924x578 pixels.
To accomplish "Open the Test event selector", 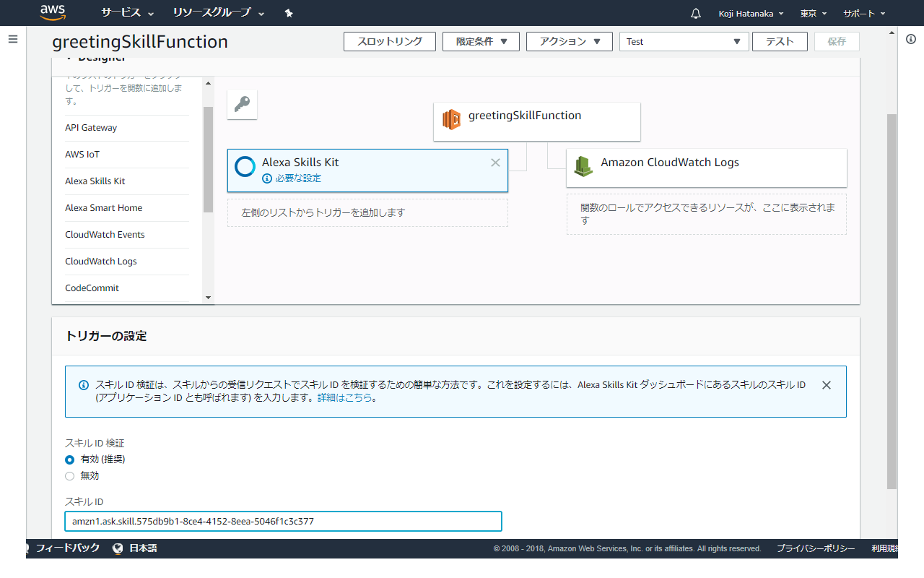I will [x=684, y=42].
